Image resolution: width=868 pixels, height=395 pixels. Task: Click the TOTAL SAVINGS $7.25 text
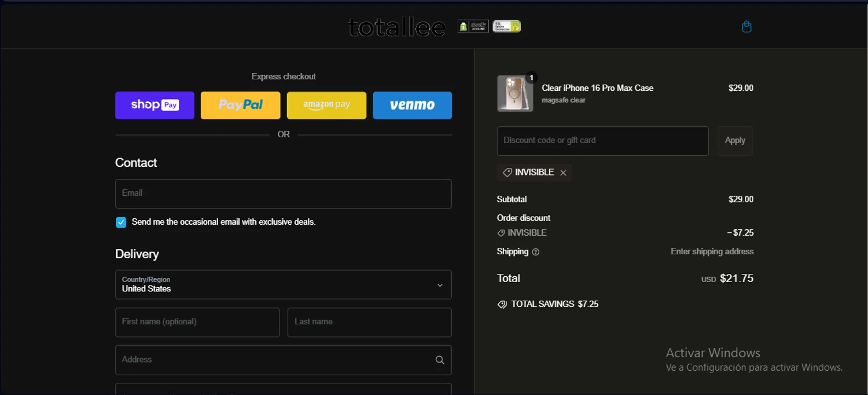pyautogui.click(x=554, y=304)
